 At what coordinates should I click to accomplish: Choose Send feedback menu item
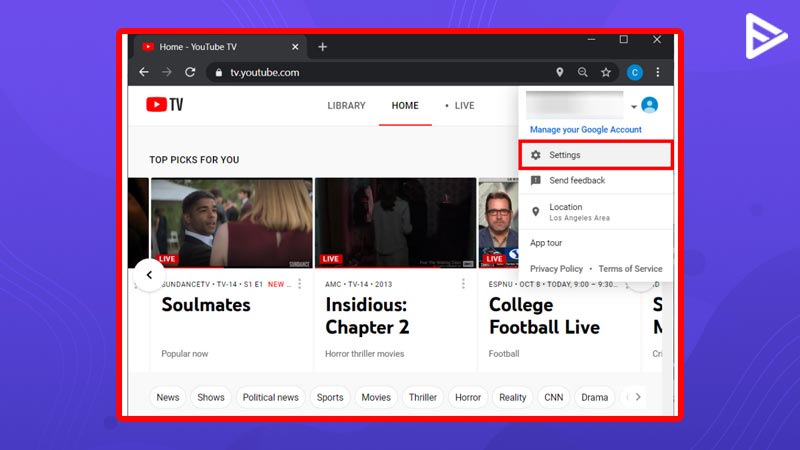(596, 180)
